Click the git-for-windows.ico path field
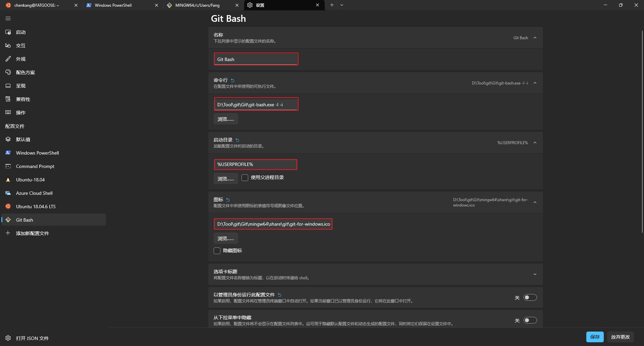 (x=273, y=224)
